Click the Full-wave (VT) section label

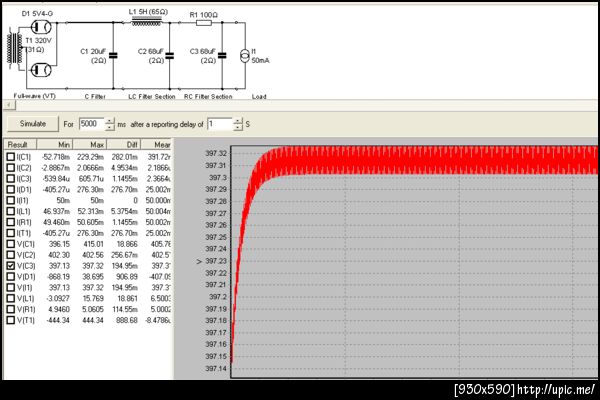point(34,96)
